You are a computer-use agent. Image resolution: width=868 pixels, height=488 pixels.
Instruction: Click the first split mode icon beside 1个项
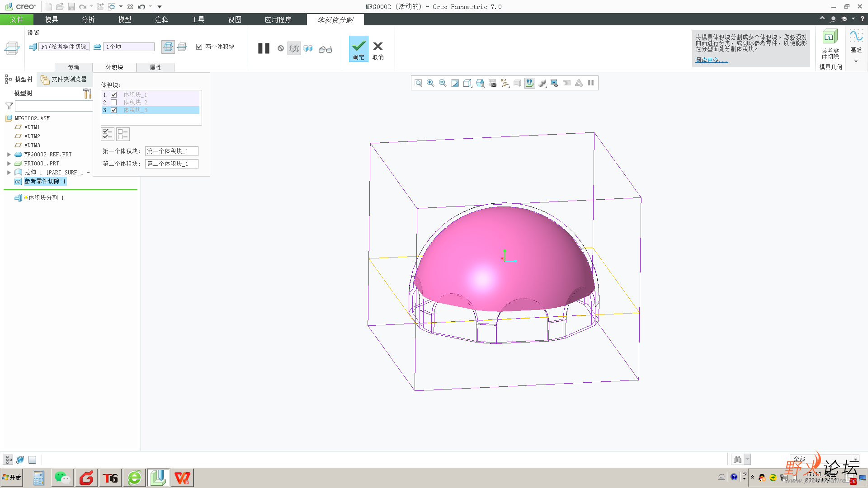click(x=168, y=47)
